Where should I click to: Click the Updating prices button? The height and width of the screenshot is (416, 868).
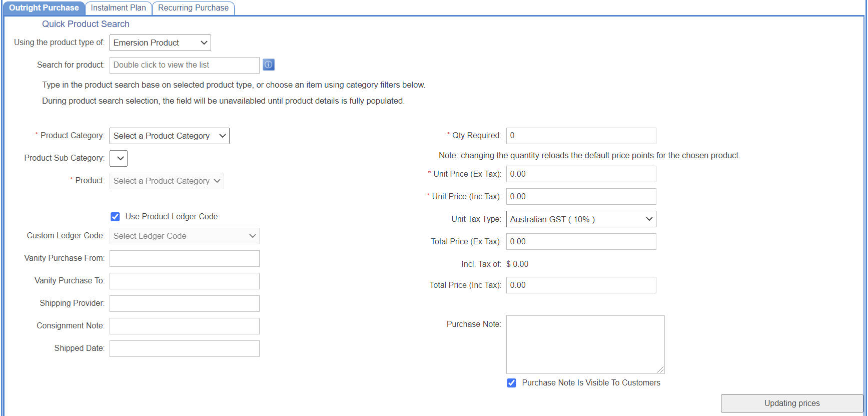tap(791, 403)
